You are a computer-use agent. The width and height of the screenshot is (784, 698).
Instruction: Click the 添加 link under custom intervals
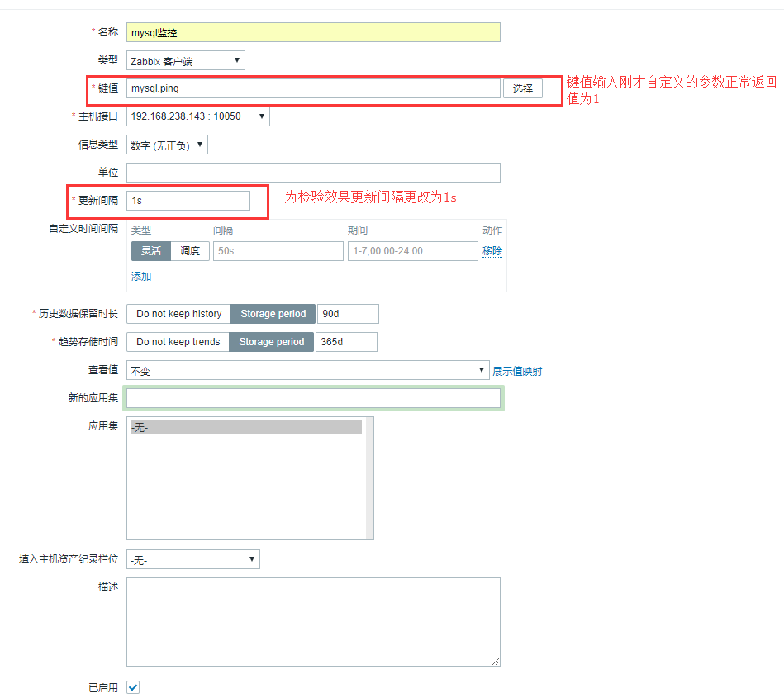click(x=141, y=277)
